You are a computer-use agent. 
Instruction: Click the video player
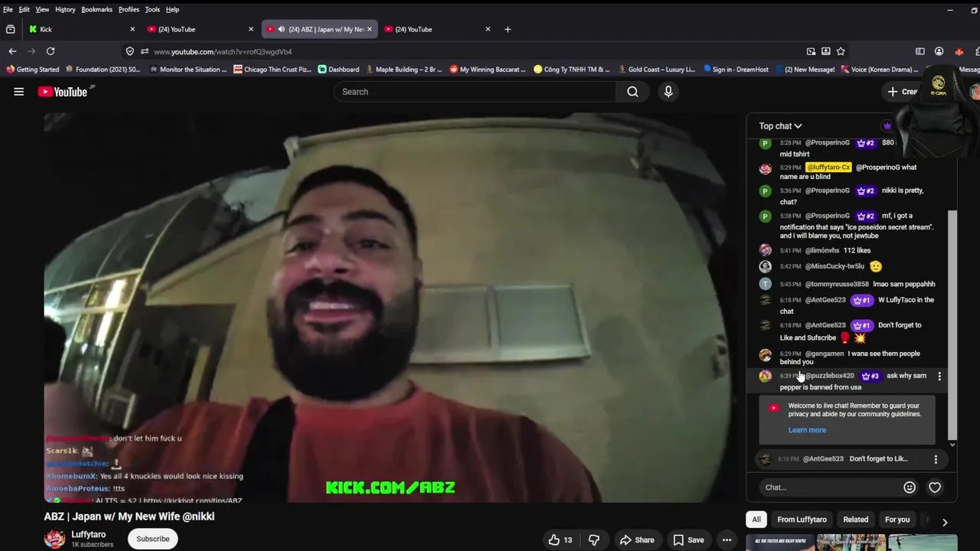[390, 308]
